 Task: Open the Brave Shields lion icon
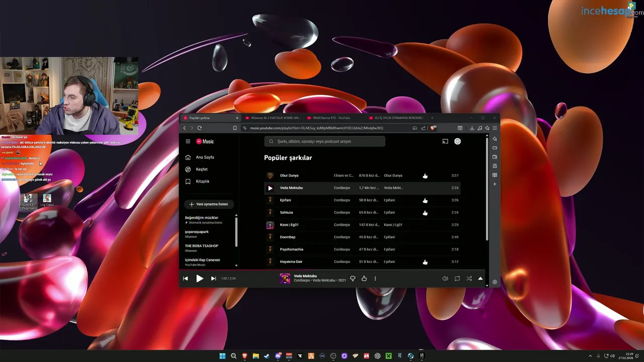click(434, 128)
